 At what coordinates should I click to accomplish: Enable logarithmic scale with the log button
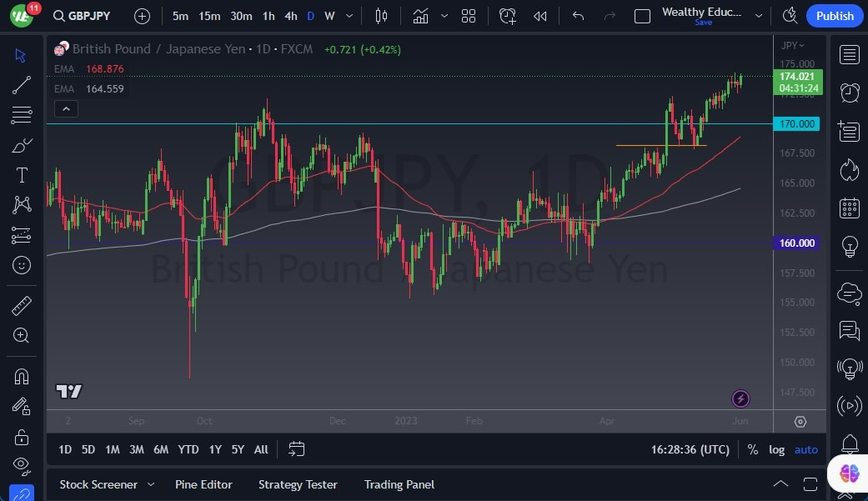pos(776,449)
